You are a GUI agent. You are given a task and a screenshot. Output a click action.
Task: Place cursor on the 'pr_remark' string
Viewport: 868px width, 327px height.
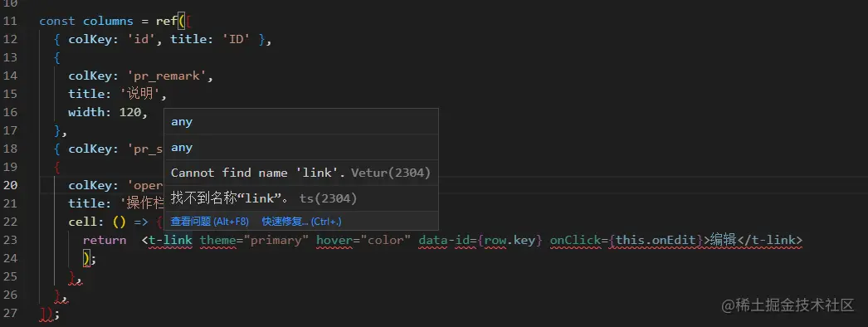(167, 76)
